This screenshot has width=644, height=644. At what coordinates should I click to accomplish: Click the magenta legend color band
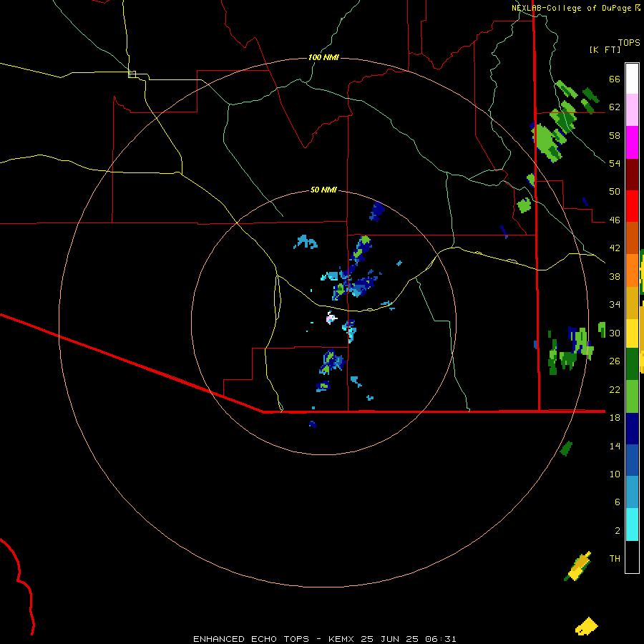click(632, 142)
